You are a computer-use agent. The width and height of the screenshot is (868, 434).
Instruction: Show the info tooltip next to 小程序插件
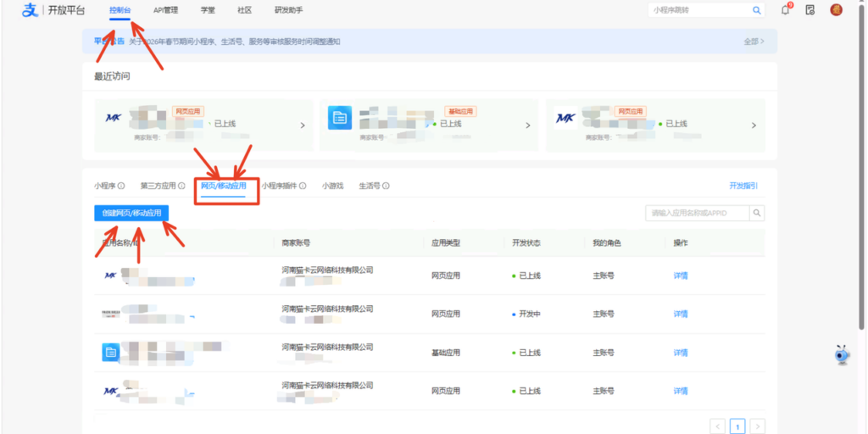point(303,186)
